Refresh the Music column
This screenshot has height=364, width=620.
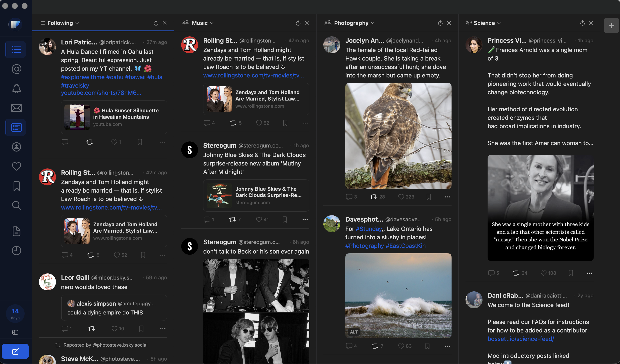tap(298, 23)
